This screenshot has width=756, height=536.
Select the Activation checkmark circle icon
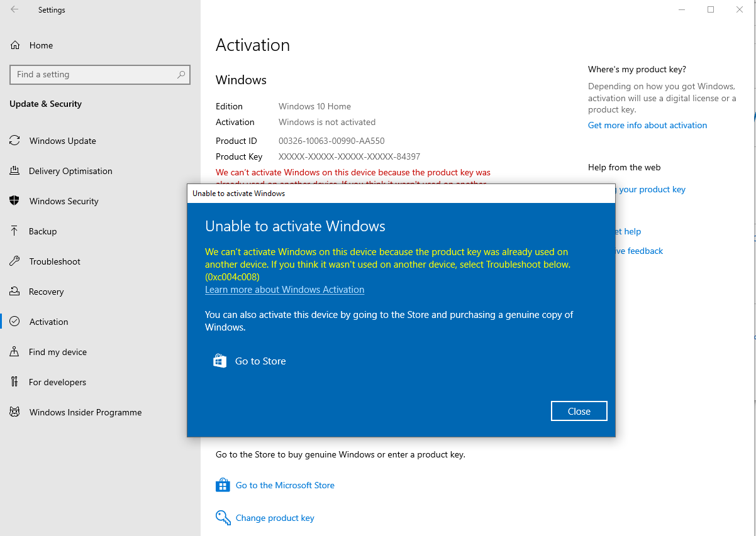(x=14, y=322)
